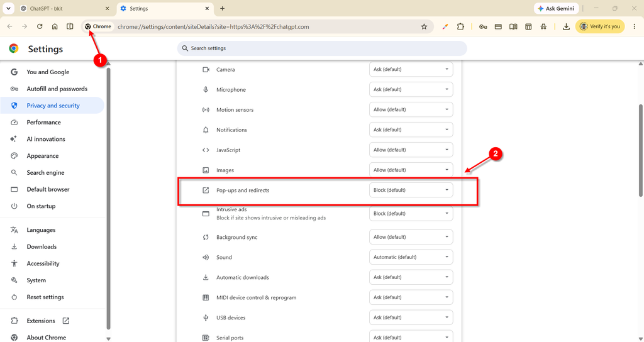Select Default browser in sidebar
Image resolution: width=644 pixels, height=342 pixels.
(52, 190)
